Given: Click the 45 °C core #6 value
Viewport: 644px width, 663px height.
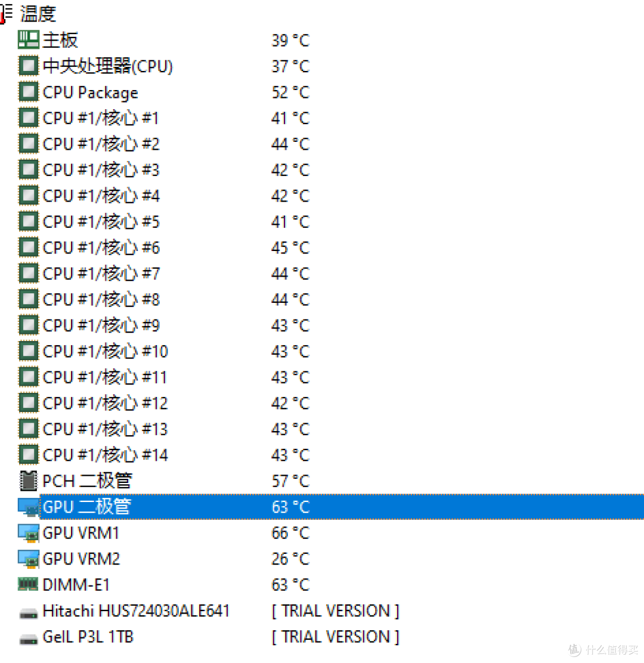Looking at the screenshot, I should [290, 248].
